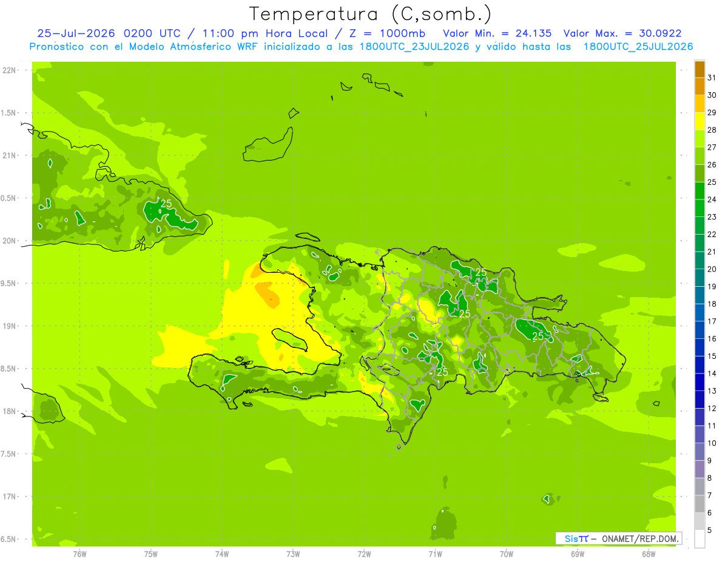The height and width of the screenshot is (562, 728).
Task: Click the 'Temperatura (C,somb.)' map title
Action: (371, 13)
